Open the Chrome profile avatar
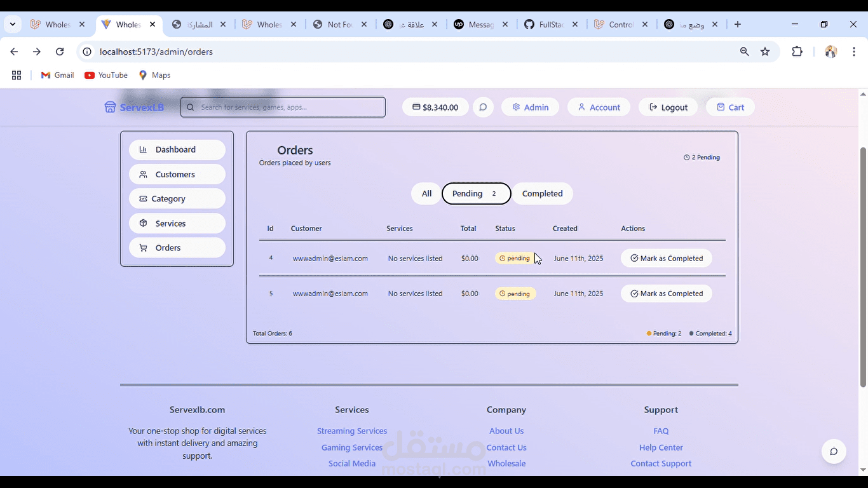The image size is (868, 488). click(x=831, y=51)
